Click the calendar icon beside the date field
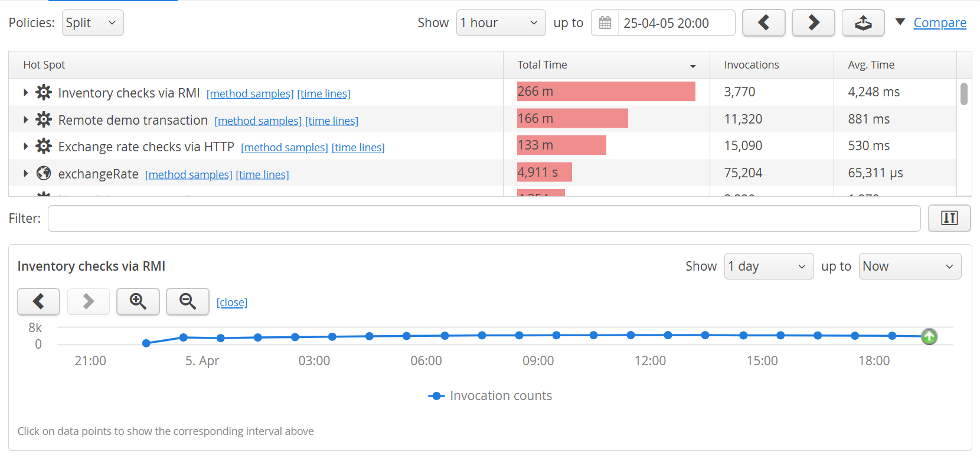 (x=605, y=23)
